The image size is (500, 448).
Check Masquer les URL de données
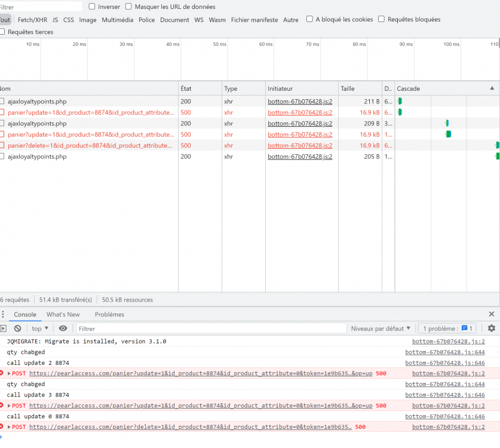[x=128, y=7]
